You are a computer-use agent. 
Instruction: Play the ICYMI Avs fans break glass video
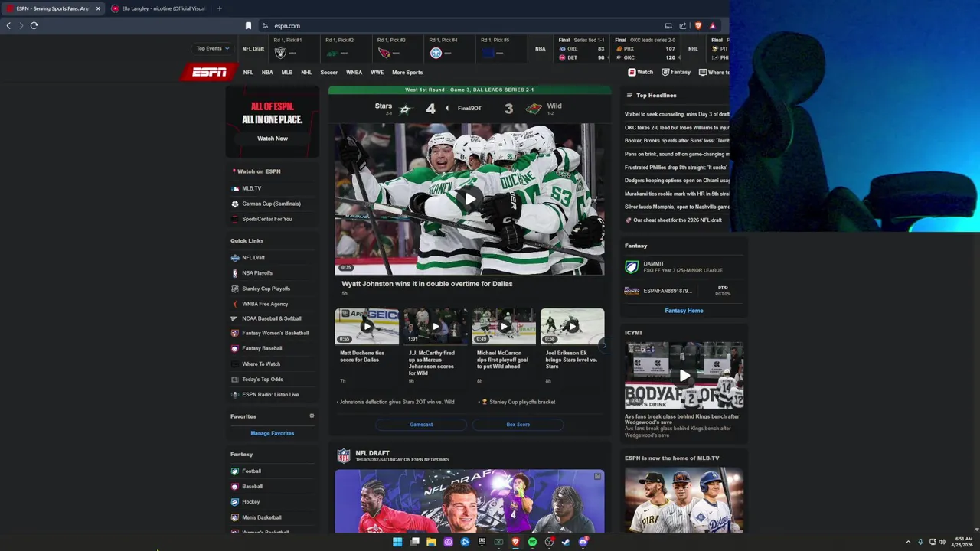684,375
